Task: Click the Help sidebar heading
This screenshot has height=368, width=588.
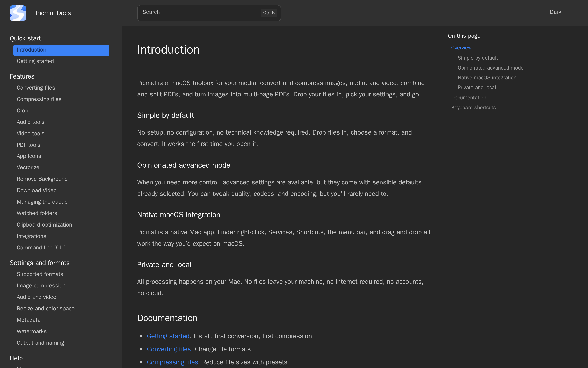Action: point(16,358)
